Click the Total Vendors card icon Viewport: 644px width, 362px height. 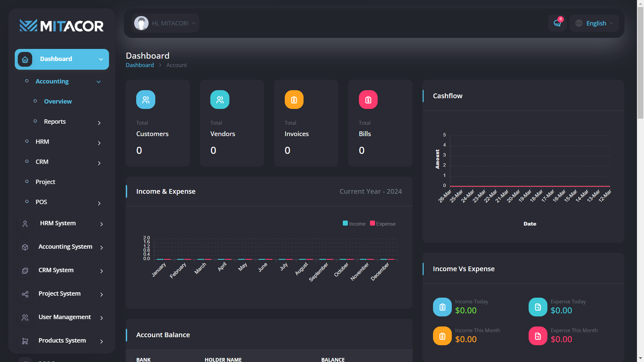pyautogui.click(x=220, y=100)
